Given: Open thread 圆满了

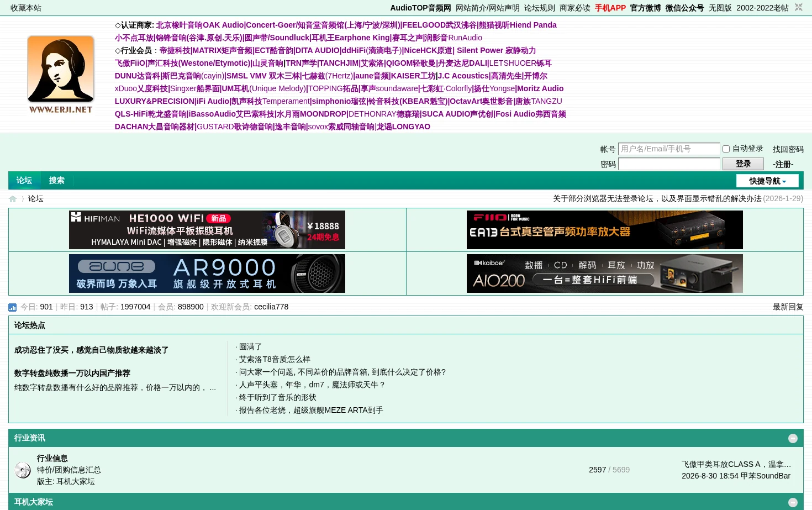Looking at the screenshot, I should point(250,346).
